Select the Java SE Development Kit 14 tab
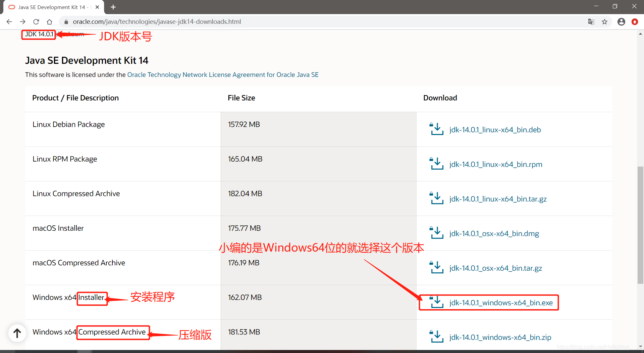The image size is (644, 353). point(54,7)
